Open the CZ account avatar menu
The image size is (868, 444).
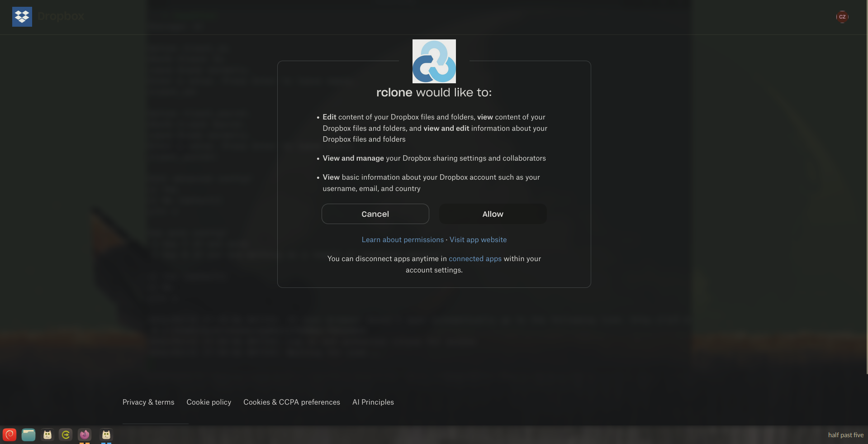click(x=842, y=17)
